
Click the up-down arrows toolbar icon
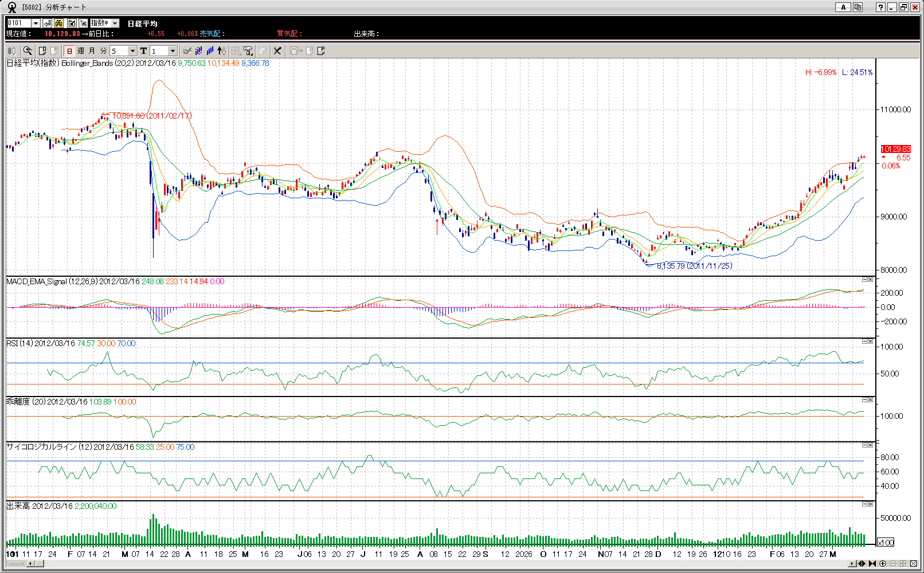[221, 51]
